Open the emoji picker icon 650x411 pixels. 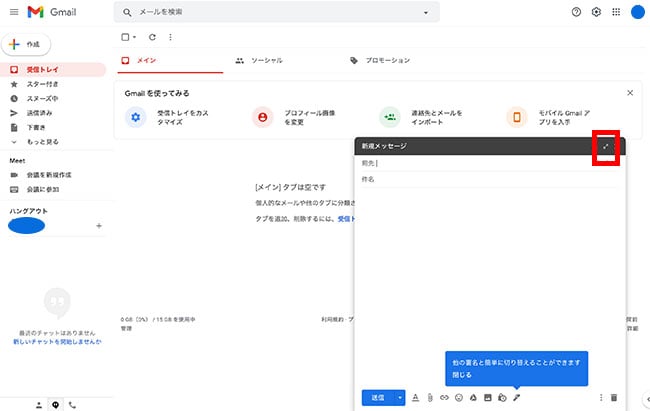point(459,398)
